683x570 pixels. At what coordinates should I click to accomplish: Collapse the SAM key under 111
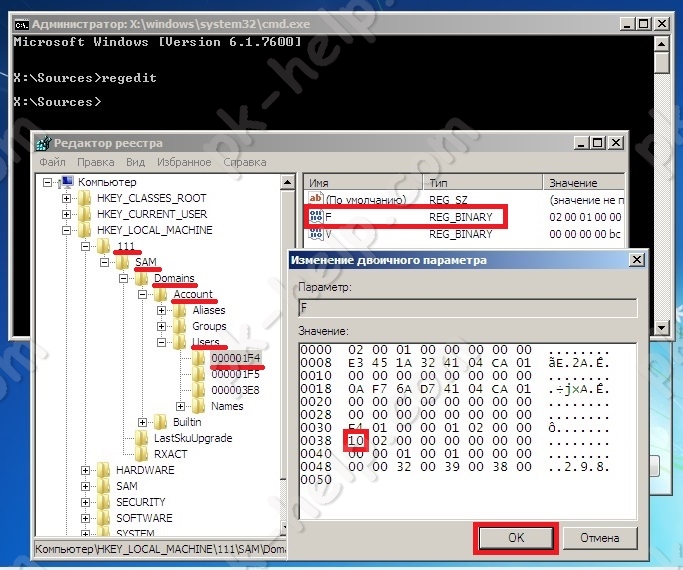(105, 262)
